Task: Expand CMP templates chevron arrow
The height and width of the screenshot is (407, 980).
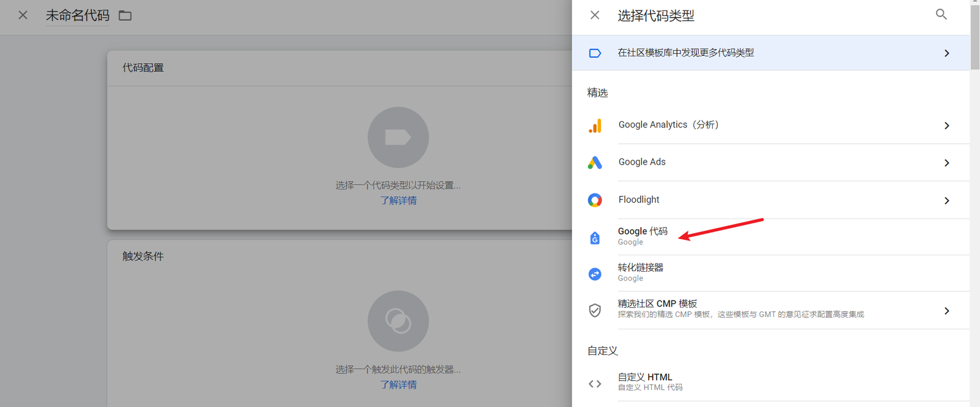Action: click(947, 311)
